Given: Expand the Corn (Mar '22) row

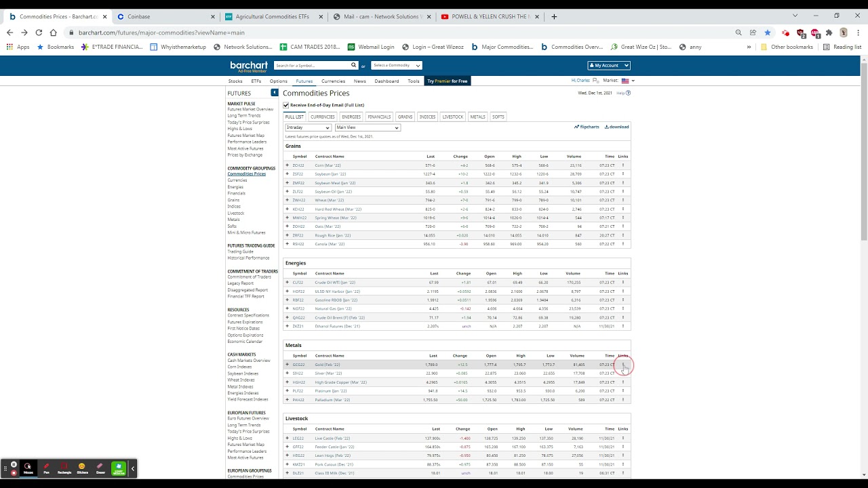Looking at the screenshot, I should pyautogui.click(x=287, y=165).
